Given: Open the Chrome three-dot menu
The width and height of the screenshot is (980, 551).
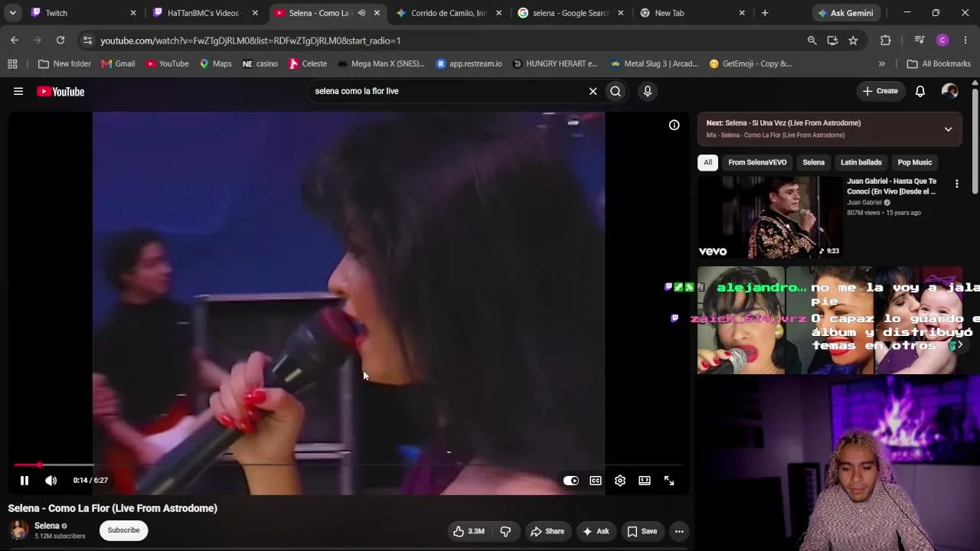Looking at the screenshot, I should [x=965, y=41].
